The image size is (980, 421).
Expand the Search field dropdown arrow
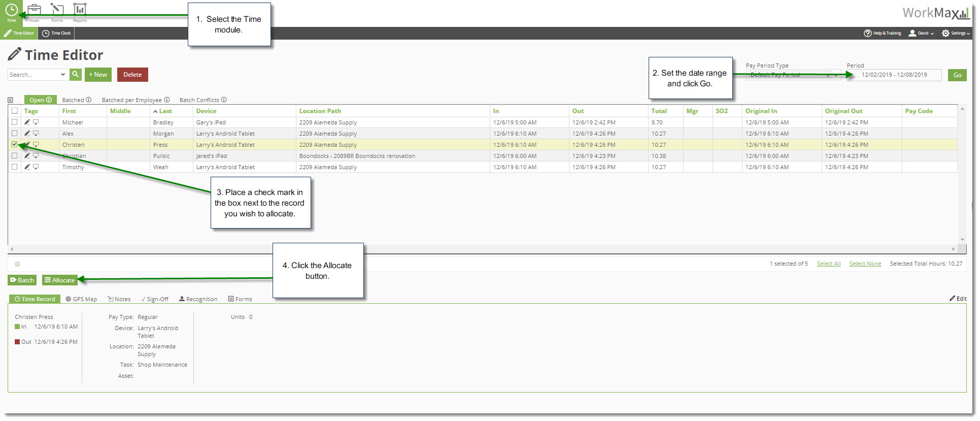tap(63, 75)
